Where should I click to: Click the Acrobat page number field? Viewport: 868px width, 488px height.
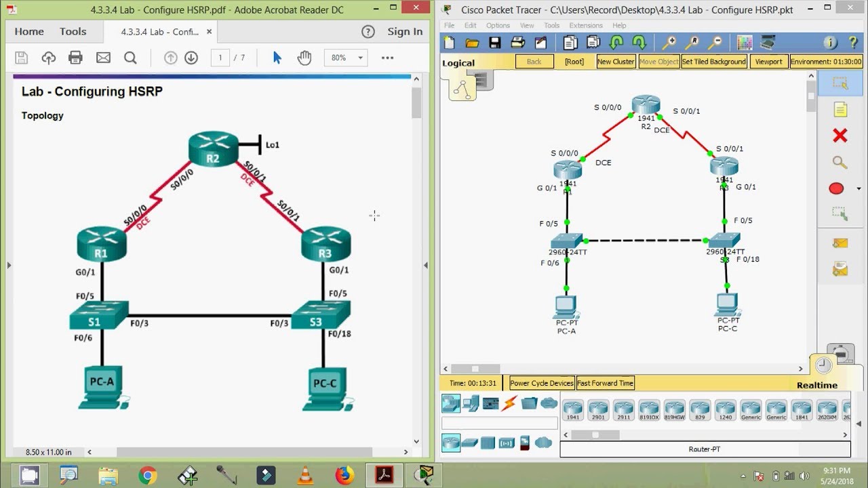pos(220,58)
